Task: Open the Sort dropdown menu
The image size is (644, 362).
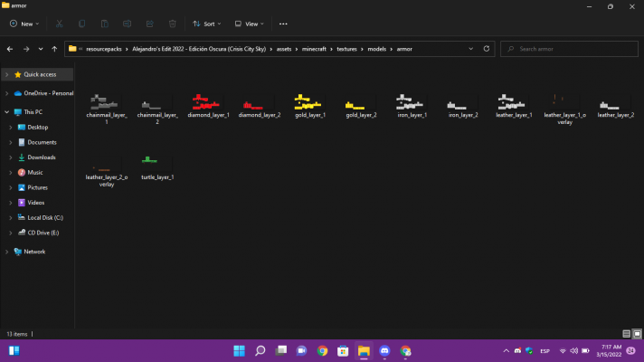Action: (x=206, y=24)
